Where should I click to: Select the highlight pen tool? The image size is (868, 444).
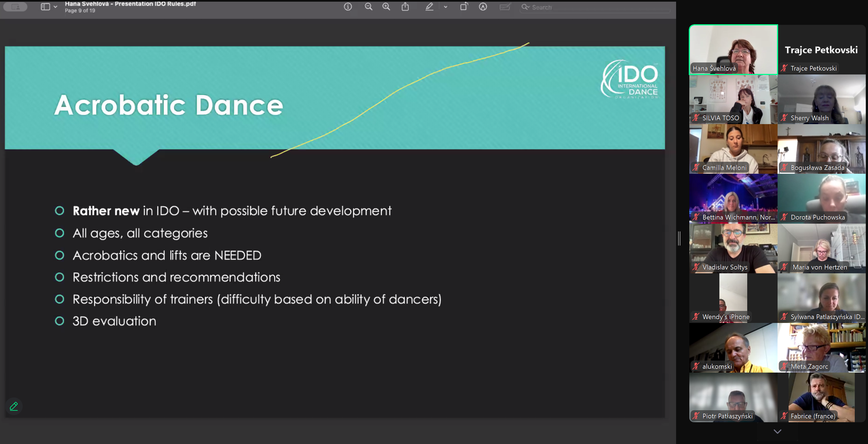pos(429,7)
